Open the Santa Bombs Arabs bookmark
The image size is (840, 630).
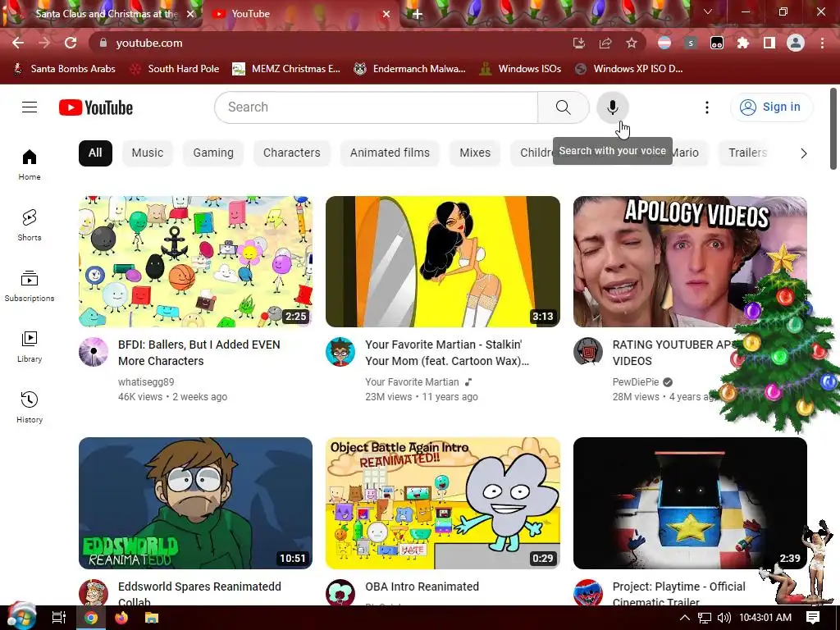(64, 69)
